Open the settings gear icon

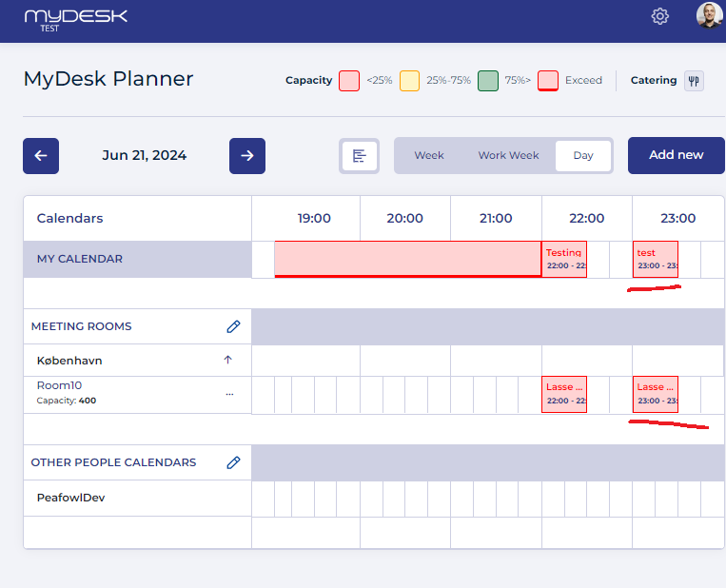[x=659, y=17]
